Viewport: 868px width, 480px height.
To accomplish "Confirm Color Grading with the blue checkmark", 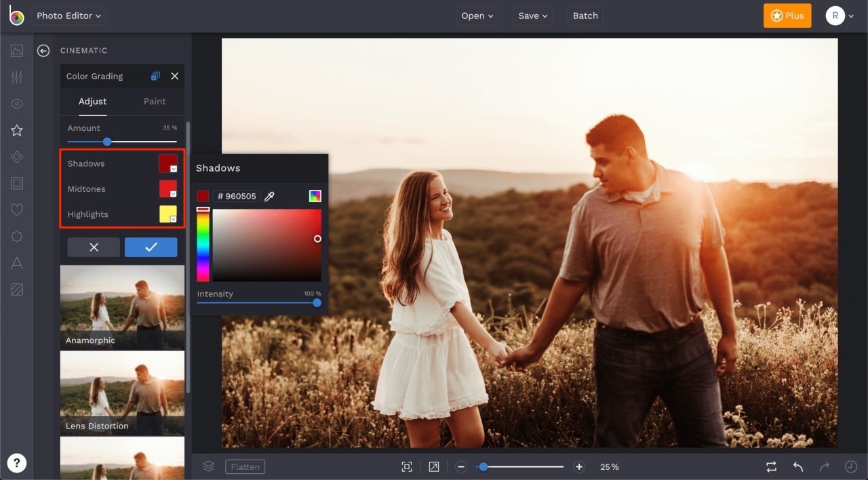I will [151, 247].
